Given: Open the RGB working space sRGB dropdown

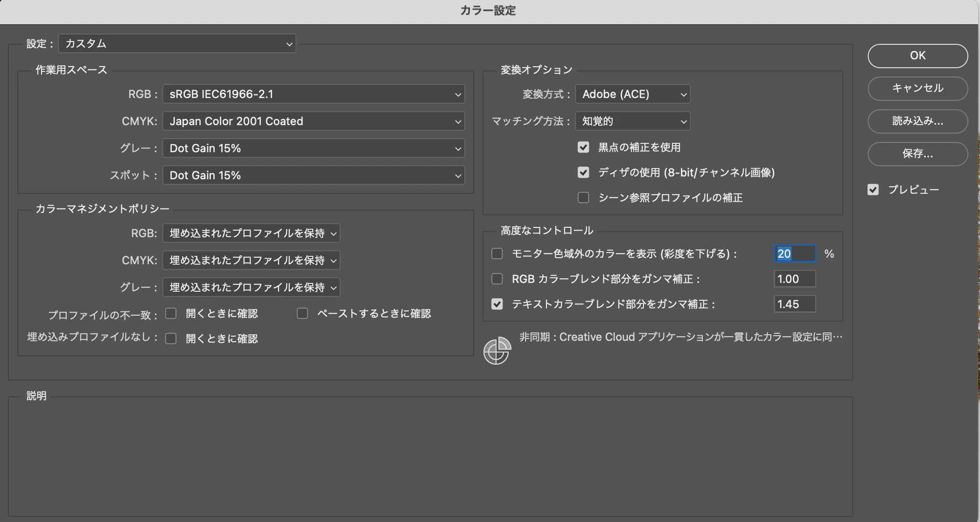Looking at the screenshot, I should [313, 94].
